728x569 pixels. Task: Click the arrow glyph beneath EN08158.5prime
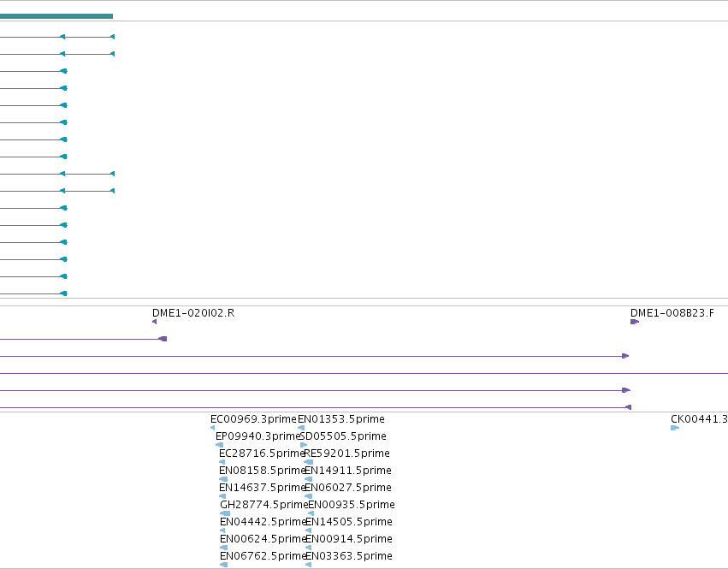(223, 479)
